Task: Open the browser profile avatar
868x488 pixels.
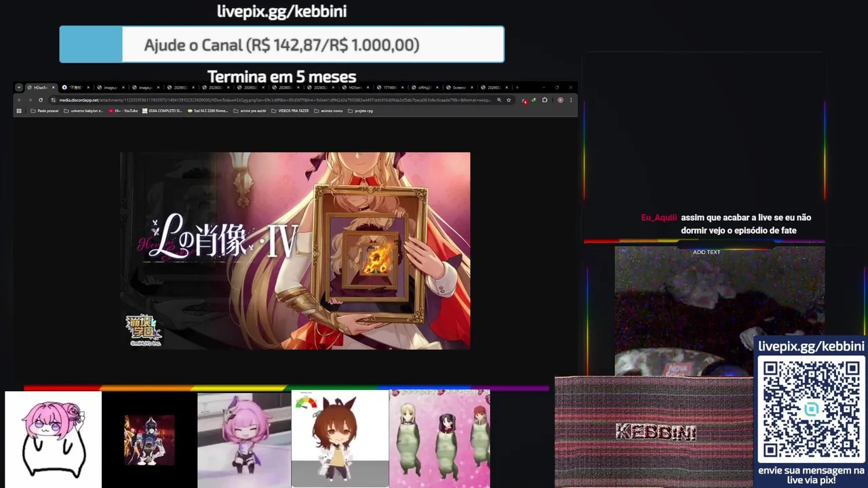Action: (x=560, y=100)
